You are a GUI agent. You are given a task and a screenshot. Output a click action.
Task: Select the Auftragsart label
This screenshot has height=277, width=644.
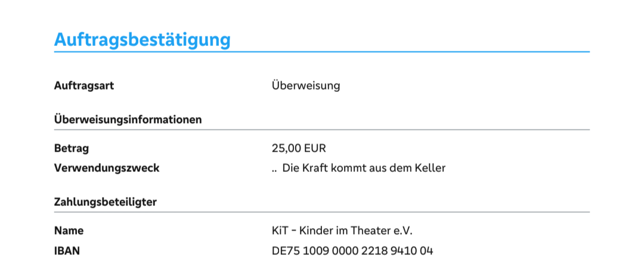tap(83, 85)
